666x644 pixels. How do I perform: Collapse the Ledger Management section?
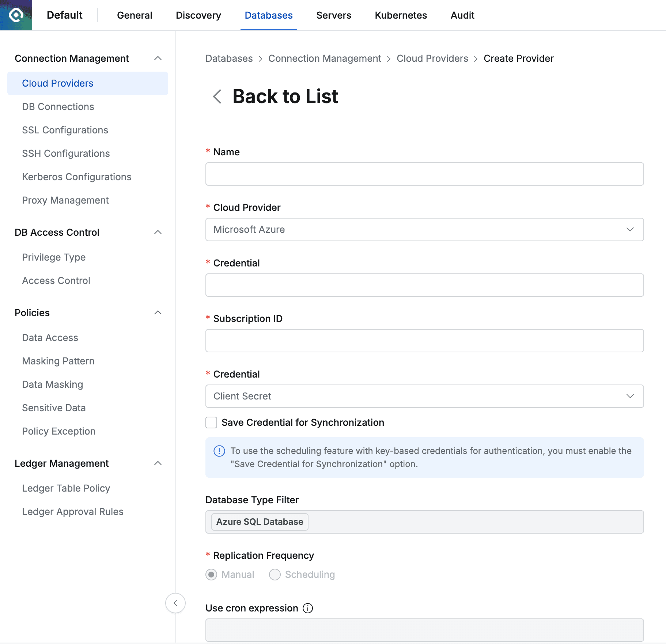click(158, 463)
